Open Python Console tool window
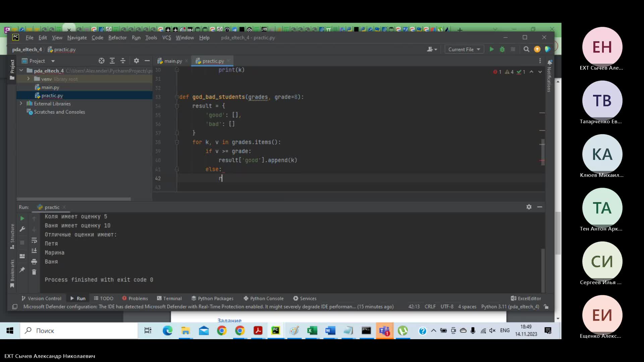The height and width of the screenshot is (362, 644). click(264, 298)
